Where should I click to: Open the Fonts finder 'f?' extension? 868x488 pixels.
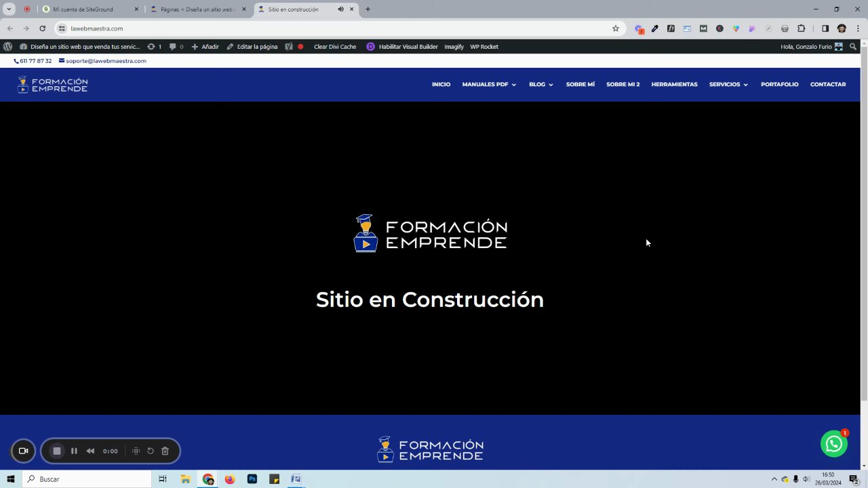click(x=671, y=28)
